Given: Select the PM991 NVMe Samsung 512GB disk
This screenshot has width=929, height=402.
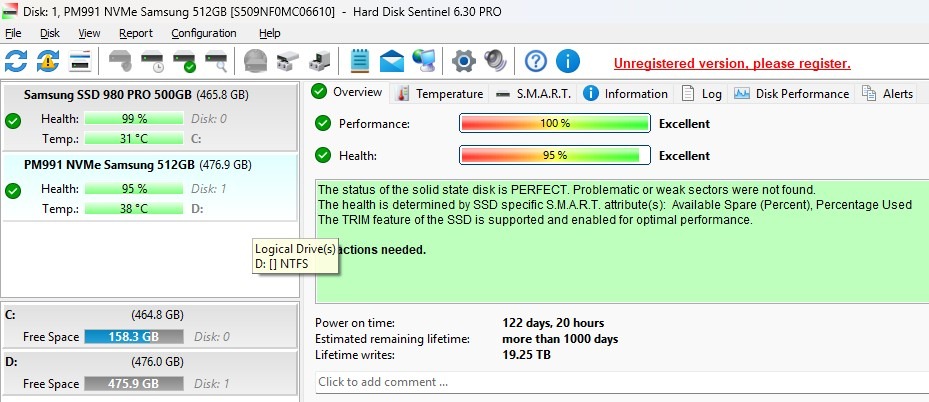Looking at the screenshot, I should coord(149,187).
